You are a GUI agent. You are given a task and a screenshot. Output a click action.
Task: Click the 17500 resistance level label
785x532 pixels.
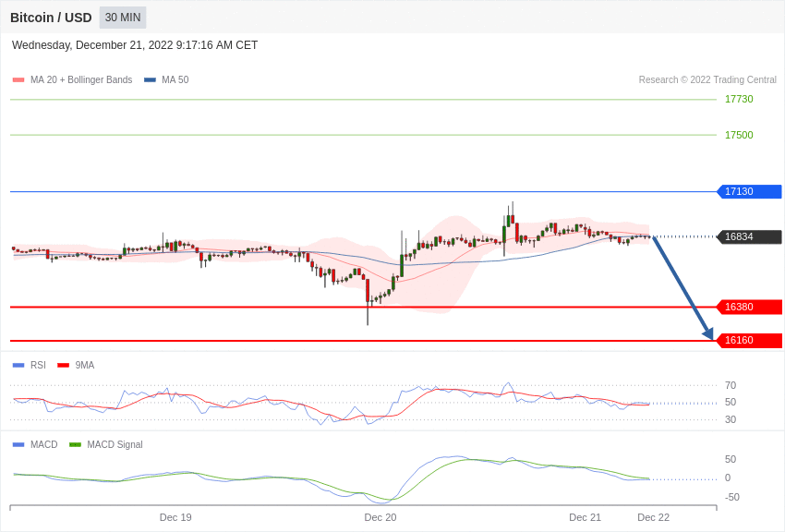pos(739,135)
